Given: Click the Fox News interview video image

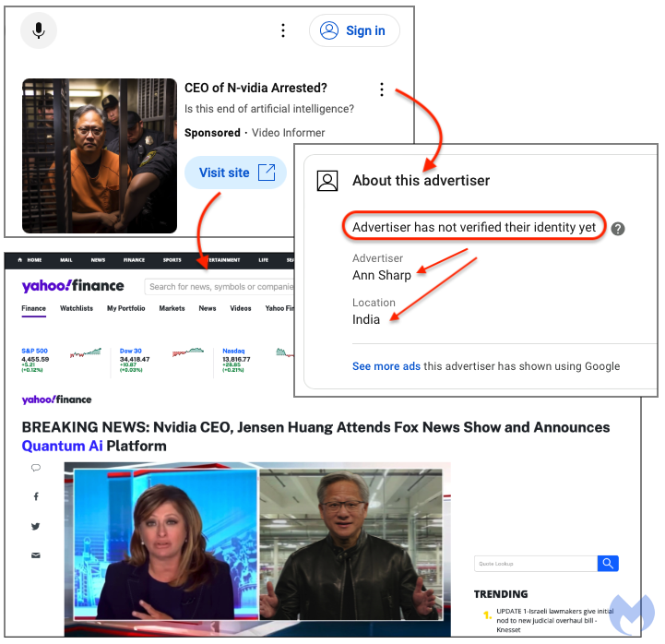Looking at the screenshot, I should click(257, 549).
